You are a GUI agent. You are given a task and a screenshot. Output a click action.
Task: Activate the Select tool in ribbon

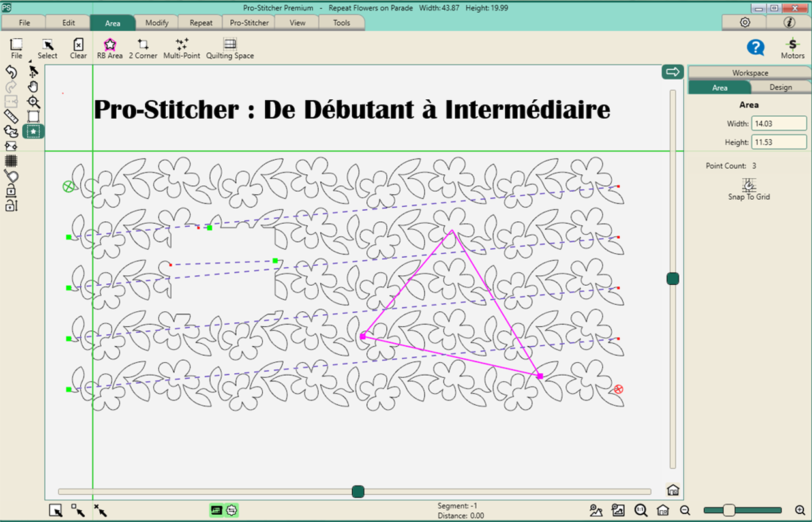coord(47,48)
